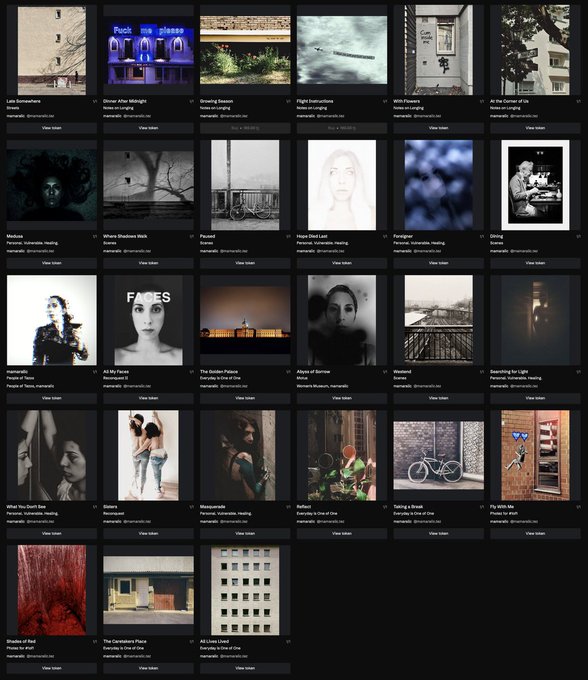This screenshot has width=588, height=680.
Task: Click View token under Dinner After Midnight
Action: point(148,128)
